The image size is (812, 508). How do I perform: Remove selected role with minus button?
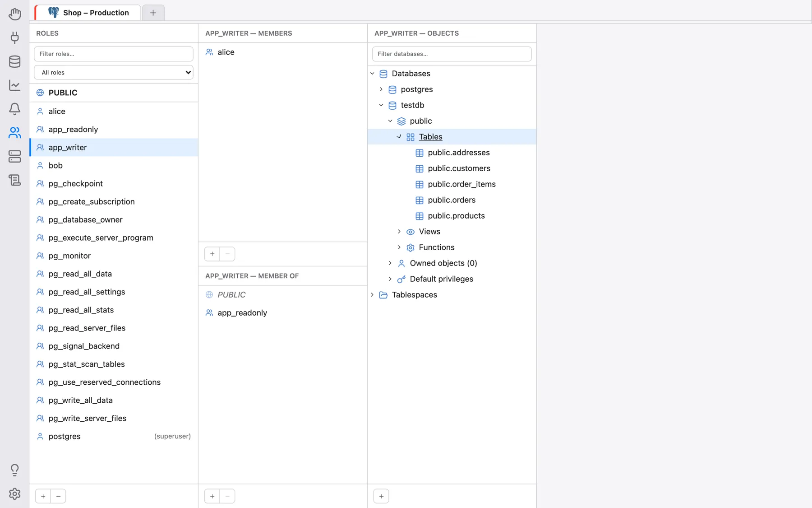58,496
